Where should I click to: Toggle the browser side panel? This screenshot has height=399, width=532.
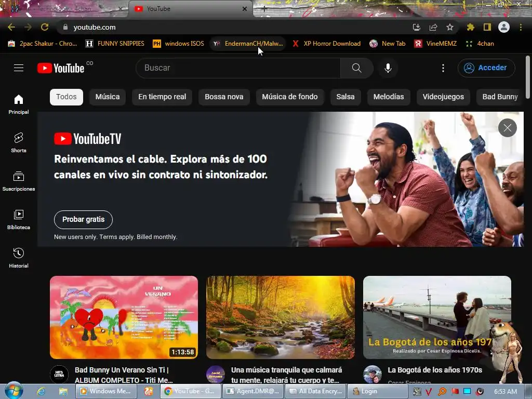487,27
